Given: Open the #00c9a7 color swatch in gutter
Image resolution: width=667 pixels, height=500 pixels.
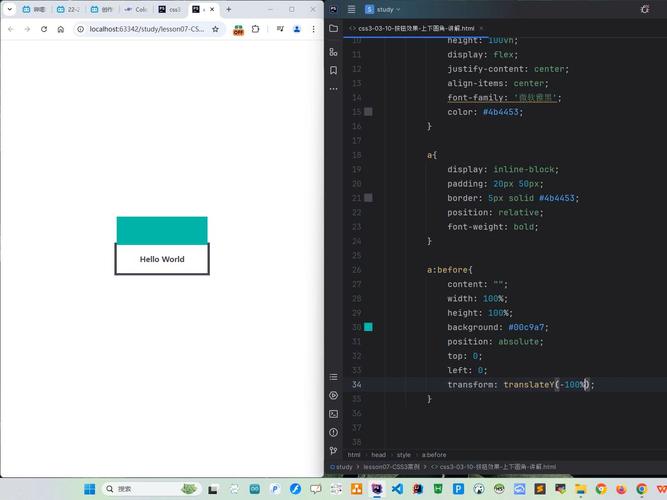Looking at the screenshot, I should pos(368,327).
